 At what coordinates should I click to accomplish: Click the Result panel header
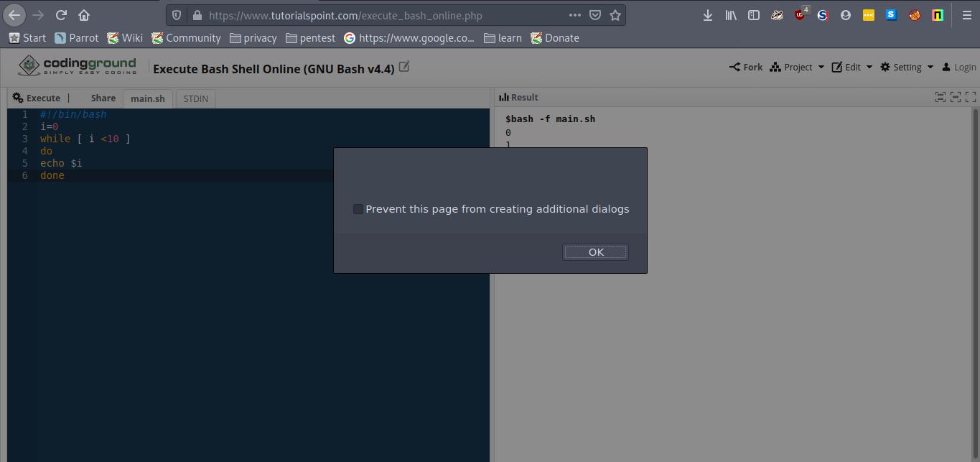point(518,97)
